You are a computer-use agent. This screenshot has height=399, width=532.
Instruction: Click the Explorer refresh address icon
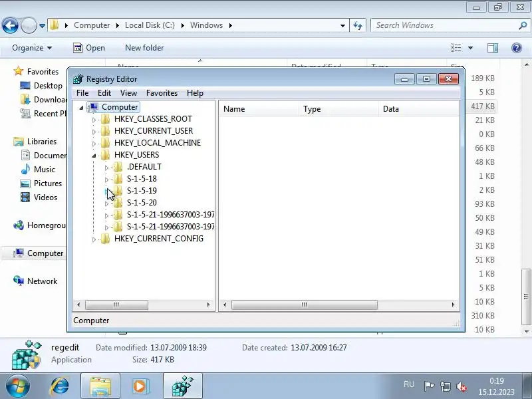pyautogui.click(x=358, y=25)
